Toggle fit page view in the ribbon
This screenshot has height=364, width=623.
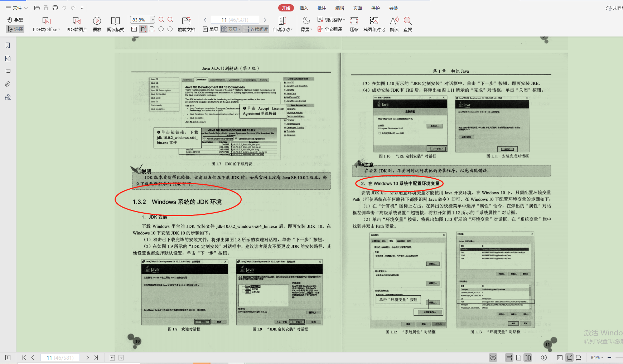click(143, 29)
